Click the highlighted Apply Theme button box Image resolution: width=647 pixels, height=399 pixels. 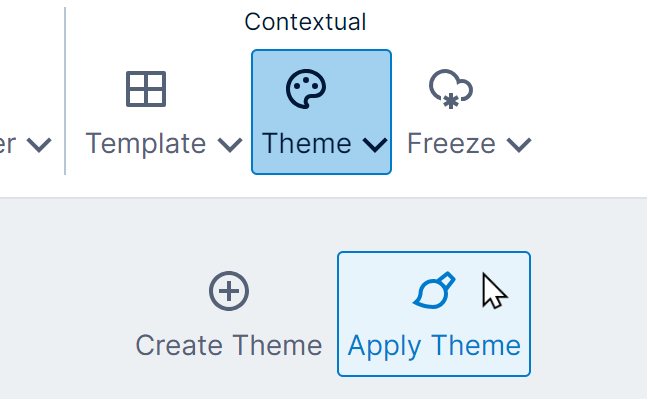(x=434, y=314)
